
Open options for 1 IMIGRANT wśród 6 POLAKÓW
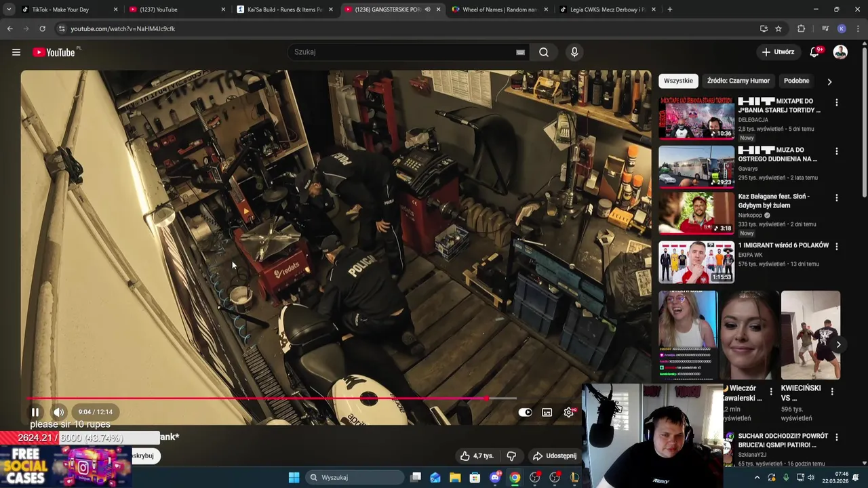click(x=836, y=247)
